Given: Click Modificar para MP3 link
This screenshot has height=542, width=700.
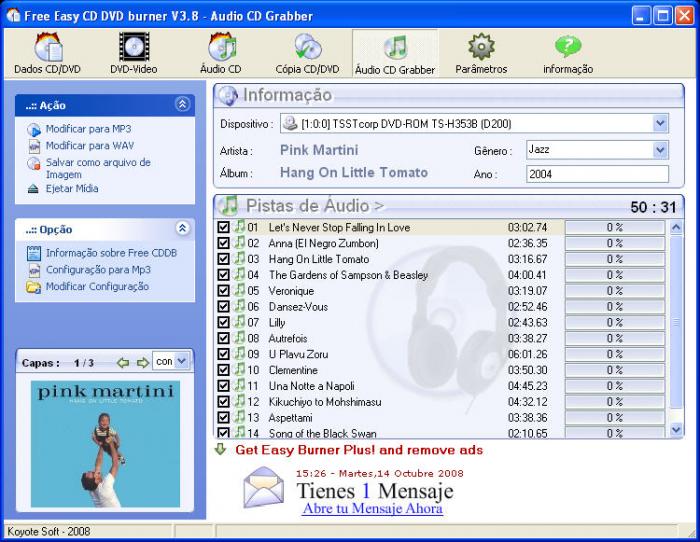Looking at the screenshot, I should click(88, 129).
